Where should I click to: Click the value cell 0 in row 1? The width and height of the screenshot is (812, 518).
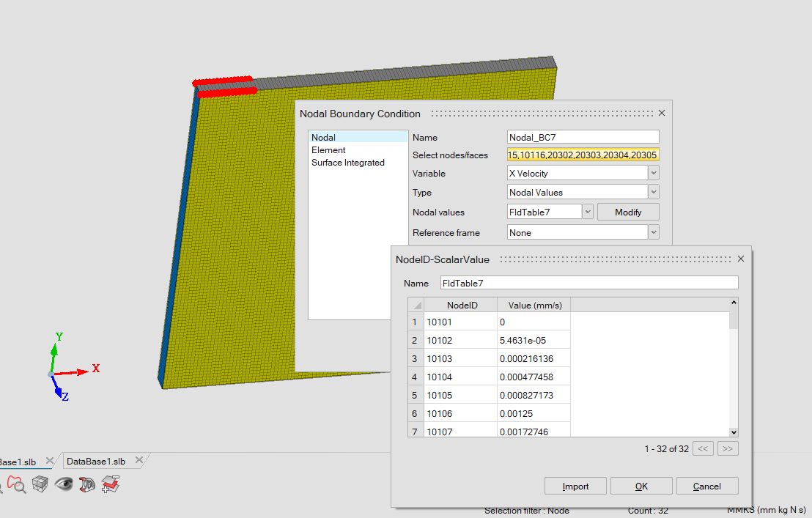[534, 322]
